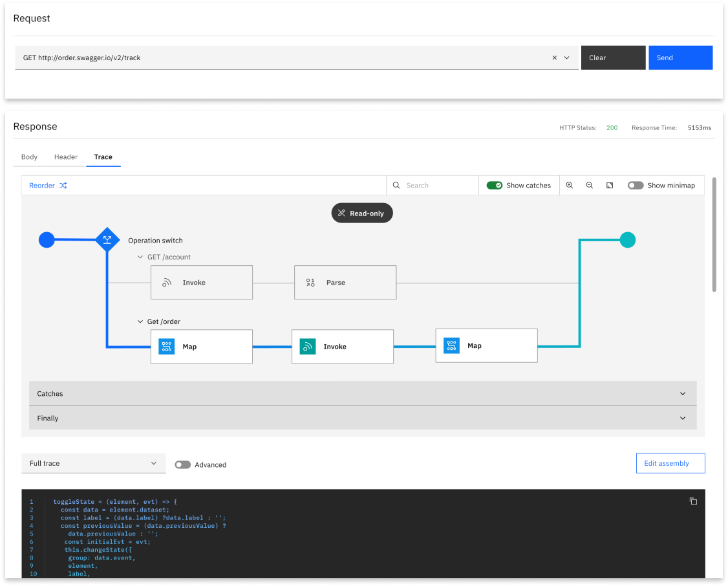Select the last Map node before the end

[487, 345]
